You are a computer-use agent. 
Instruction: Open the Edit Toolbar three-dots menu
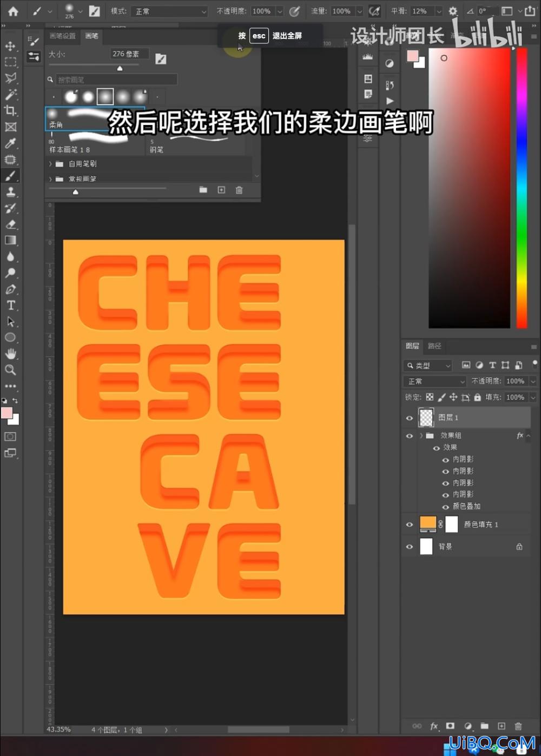click(10, 386)
